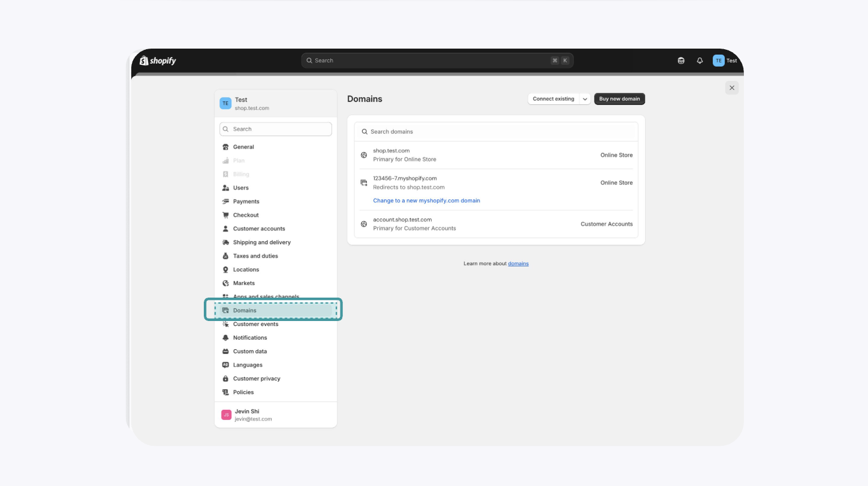The image size is (868, 486).
Task: Open the notifications bell icon
Action: (700, 61)
